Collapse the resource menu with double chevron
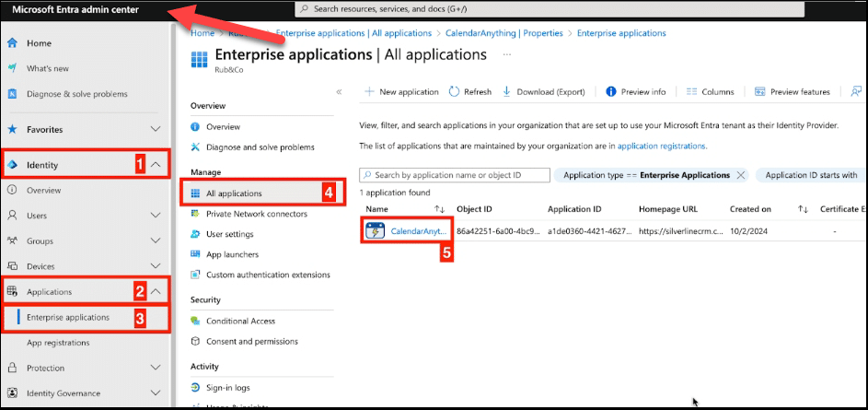The image size is (868, 410). pos(339,92)
